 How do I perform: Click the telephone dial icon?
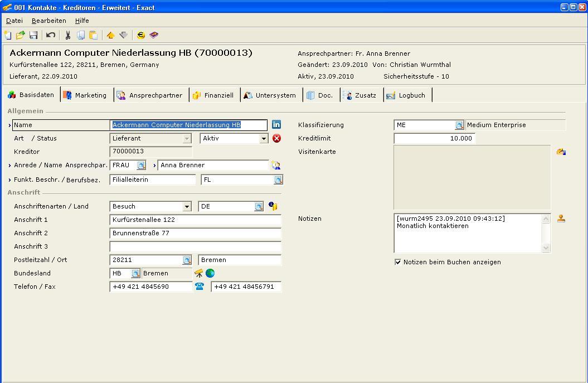200,287
